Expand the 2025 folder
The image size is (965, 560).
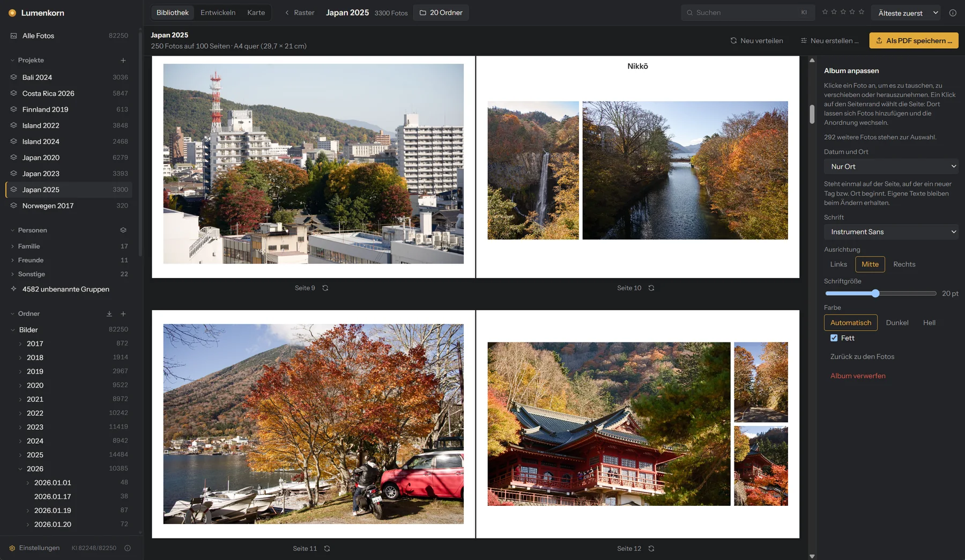point(20,456)
